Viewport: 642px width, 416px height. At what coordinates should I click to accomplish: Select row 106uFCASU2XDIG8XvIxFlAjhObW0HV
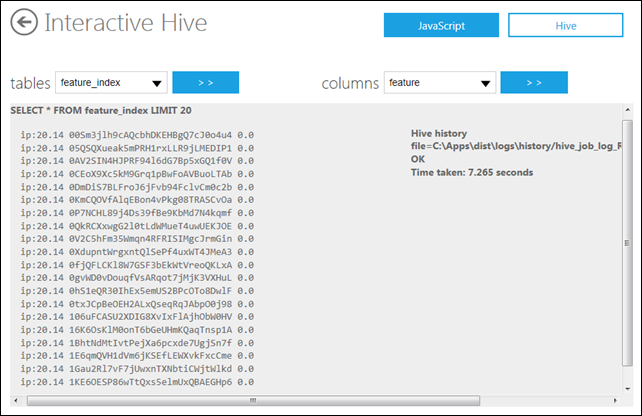[137, 317]
